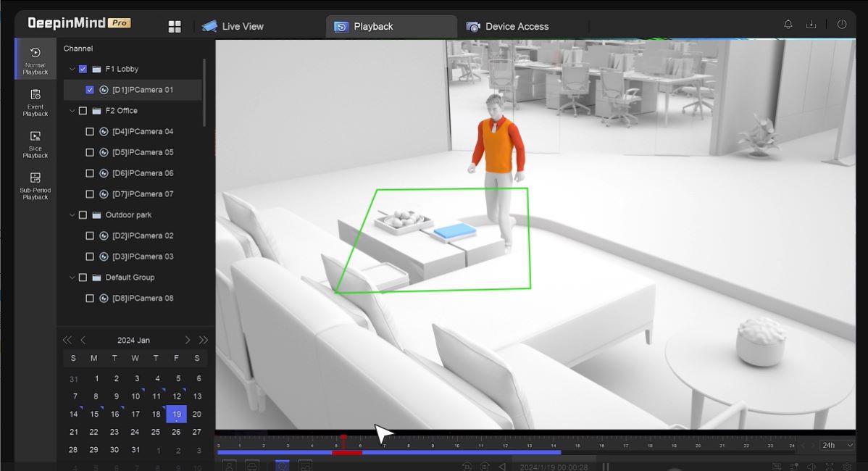Open the download manager icon

click(811, 25)
